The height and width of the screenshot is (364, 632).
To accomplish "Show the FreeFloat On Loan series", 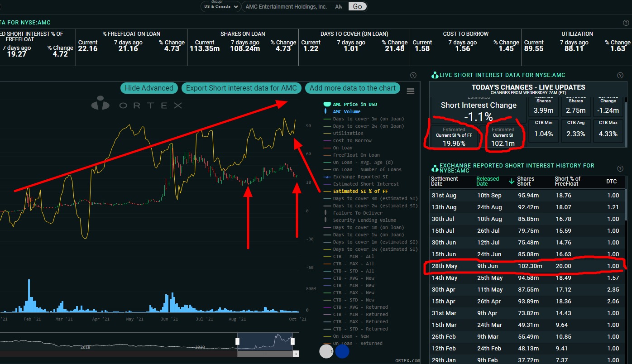I will pos(352,155).
